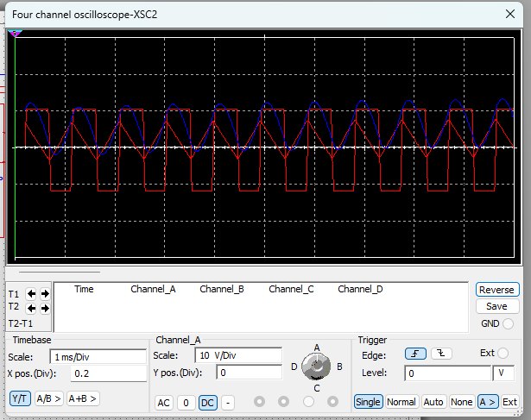Click the fourth channel color radio circle
Viewport: 531px width, 420px height.
(332, 401)
